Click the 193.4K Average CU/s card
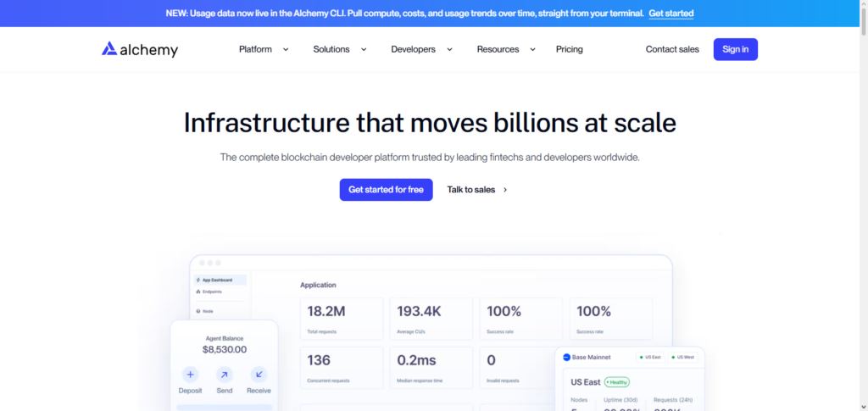868x411 pixels. [x=431, y=319]
